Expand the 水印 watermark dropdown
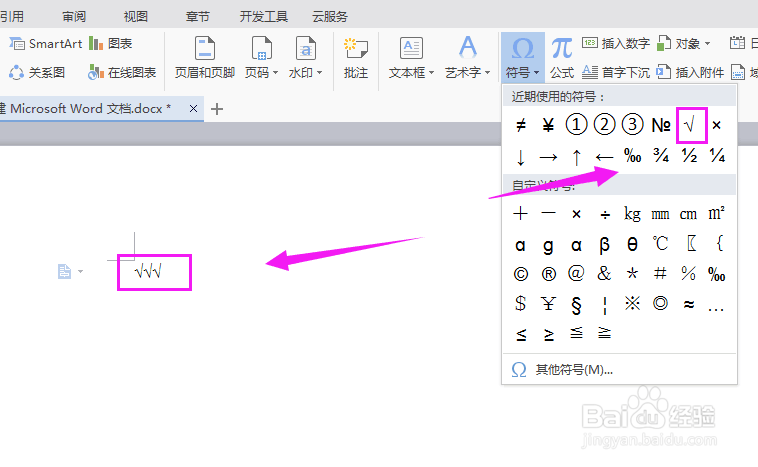Screen dimensions: 758x467 (x=319, y=73)
